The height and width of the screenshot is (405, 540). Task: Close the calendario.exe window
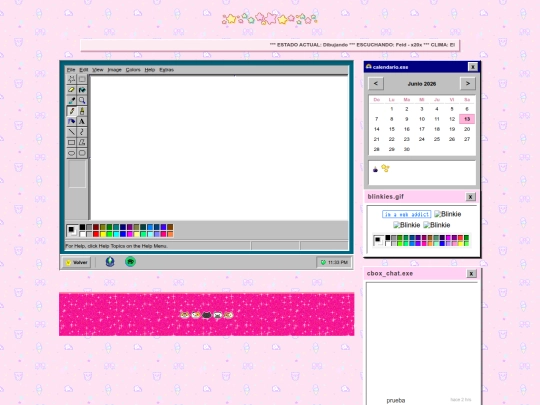473,67
